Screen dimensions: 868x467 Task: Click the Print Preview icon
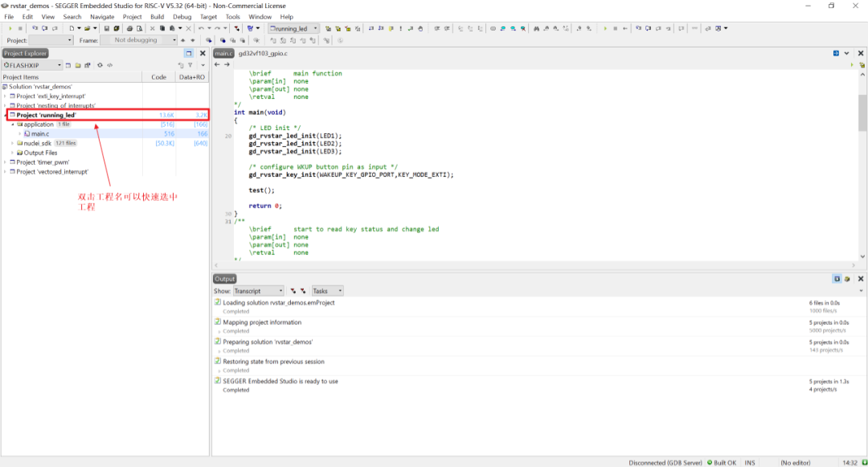click(140, 28)
